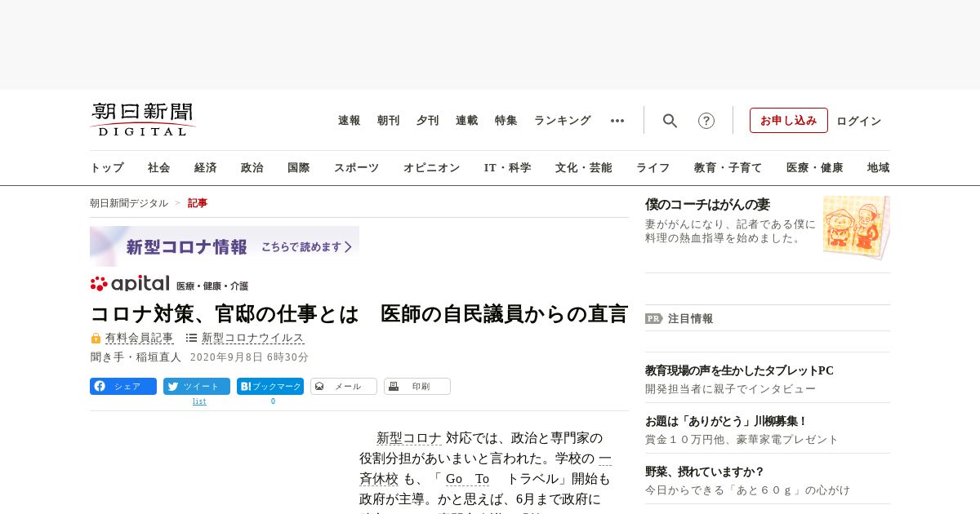Image resolution: width=980 pixels, height=514 pixels.
Task: Select the 国際 category tab
Action: coord(299,168)
